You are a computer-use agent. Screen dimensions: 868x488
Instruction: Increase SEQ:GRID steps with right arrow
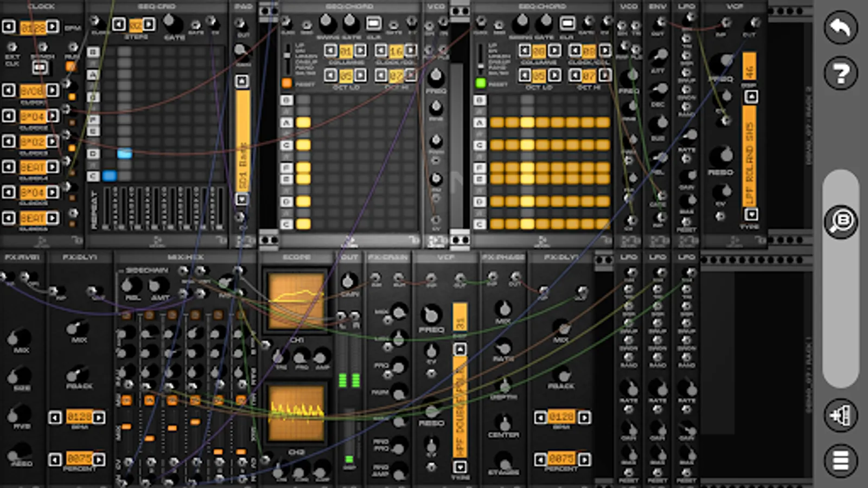tap(149, 24)
